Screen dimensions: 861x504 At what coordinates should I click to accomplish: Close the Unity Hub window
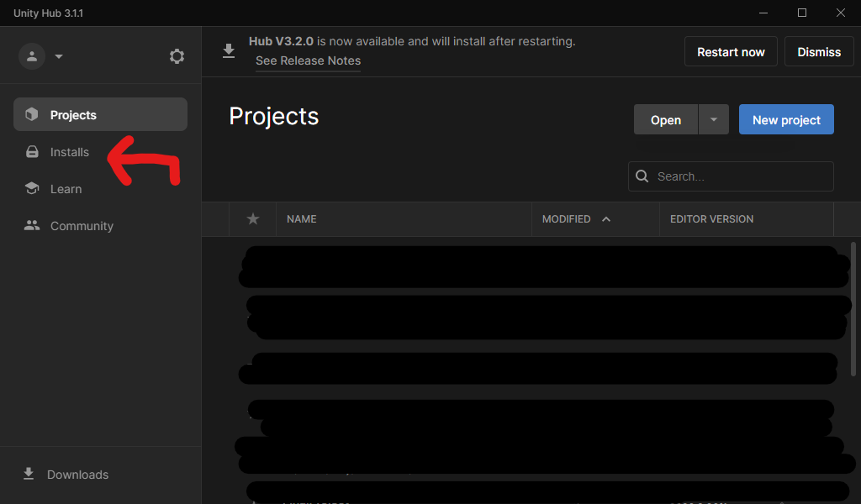coord(841,13)
